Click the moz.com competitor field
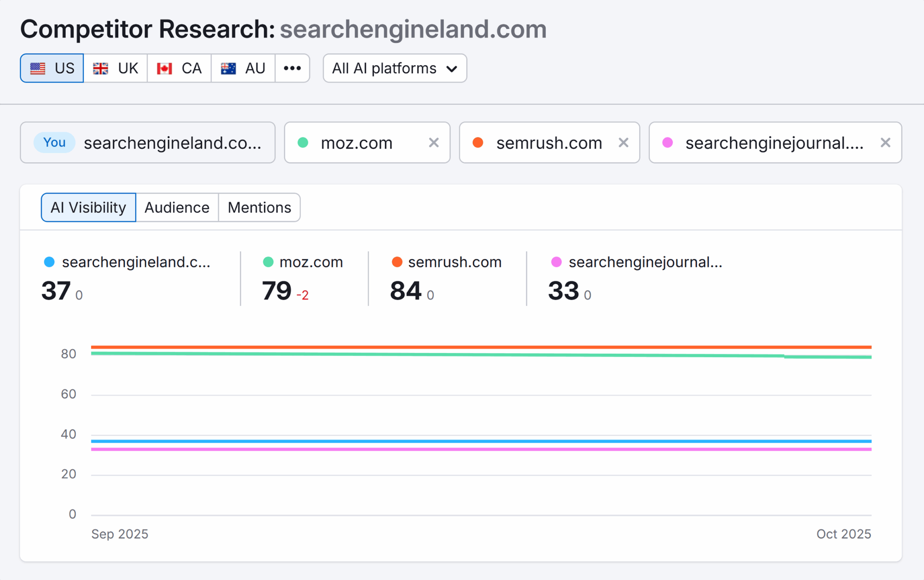This screenshot has height=580, width=924. [x=367, y=143]
